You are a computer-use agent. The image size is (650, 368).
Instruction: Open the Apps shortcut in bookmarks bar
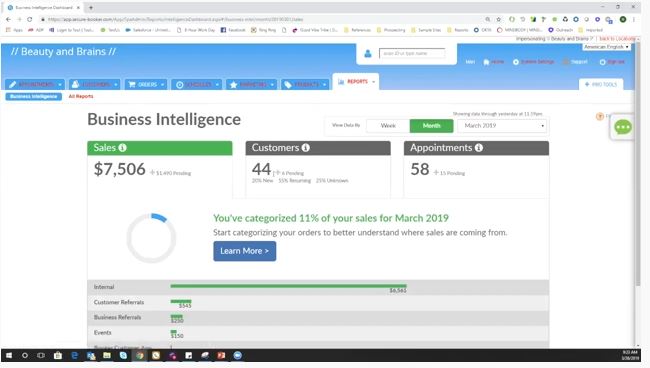click(x=15, y=30)
